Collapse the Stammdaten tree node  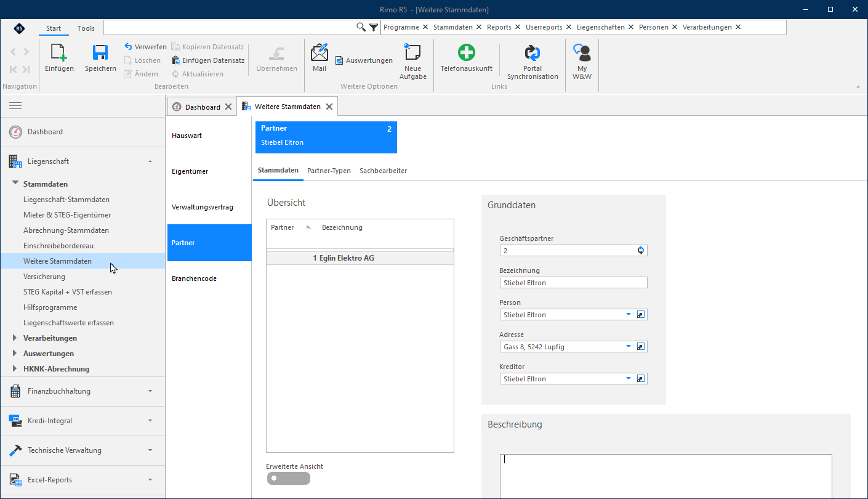coord(15,184)
